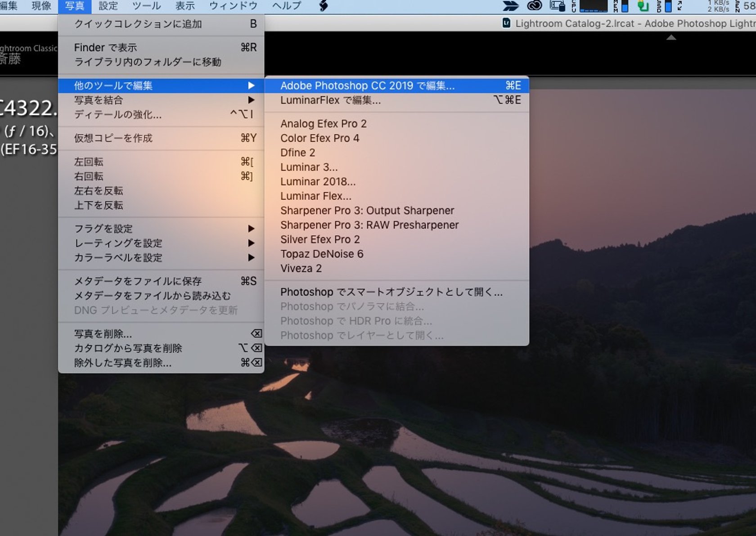Choose ライブラリ内のフォルダーに移動
The image size is (756, 536).
[x=161, y=62]
